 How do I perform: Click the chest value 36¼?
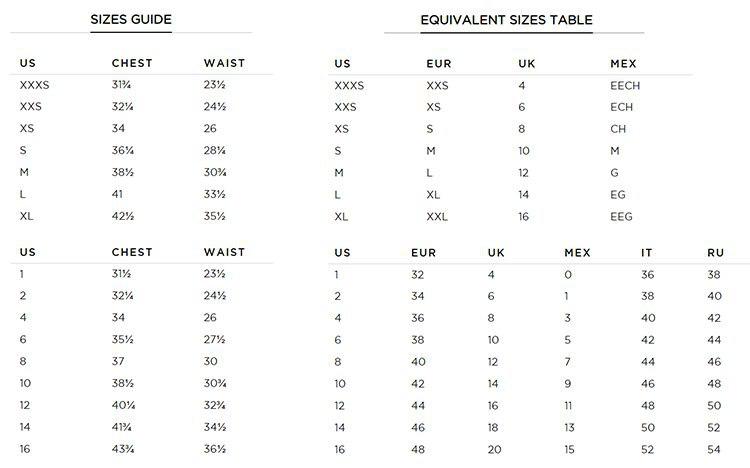pyautogui.click(x=124, y=151)
